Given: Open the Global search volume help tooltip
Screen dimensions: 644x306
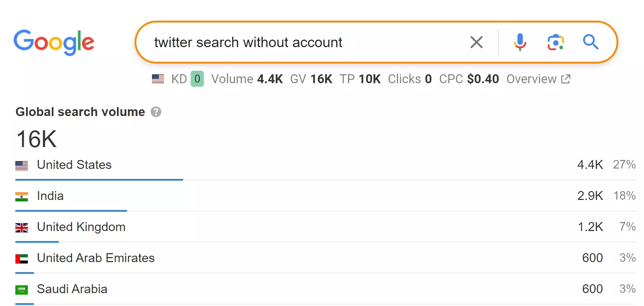Looking at the screenshot, I should pyautogui.click(x=156, y=112).
